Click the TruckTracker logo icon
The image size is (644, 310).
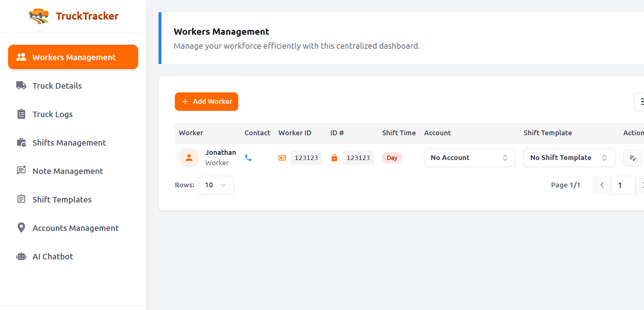pyautogui.click(x=39, y=16)
